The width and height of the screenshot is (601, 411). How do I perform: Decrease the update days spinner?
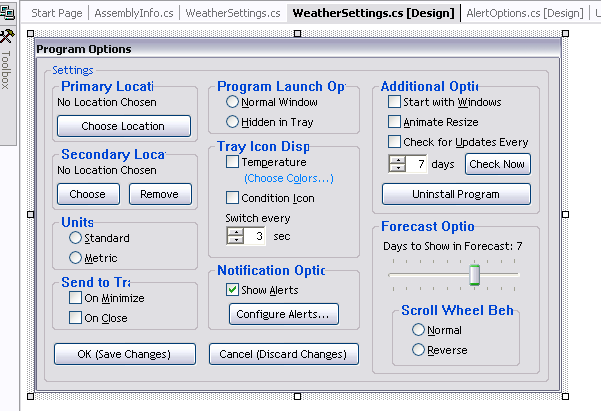point(397,168)
